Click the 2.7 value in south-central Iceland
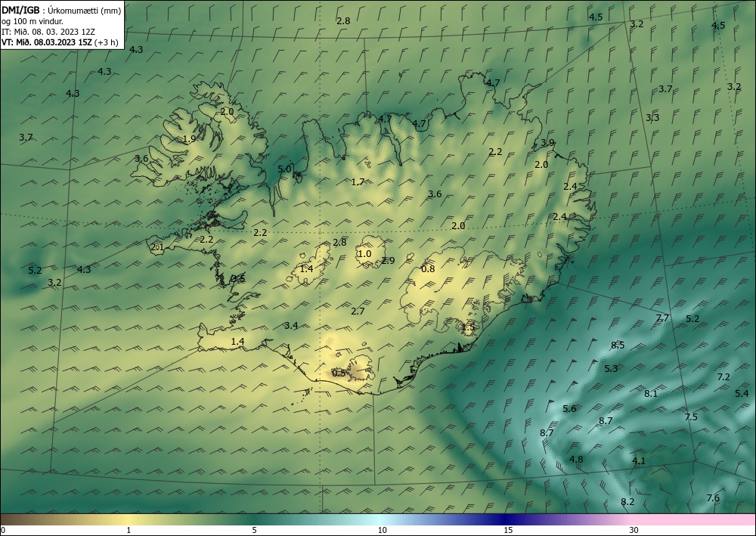Screen dimensions: 756x536 pyautogui.click(x=358, y=311)
